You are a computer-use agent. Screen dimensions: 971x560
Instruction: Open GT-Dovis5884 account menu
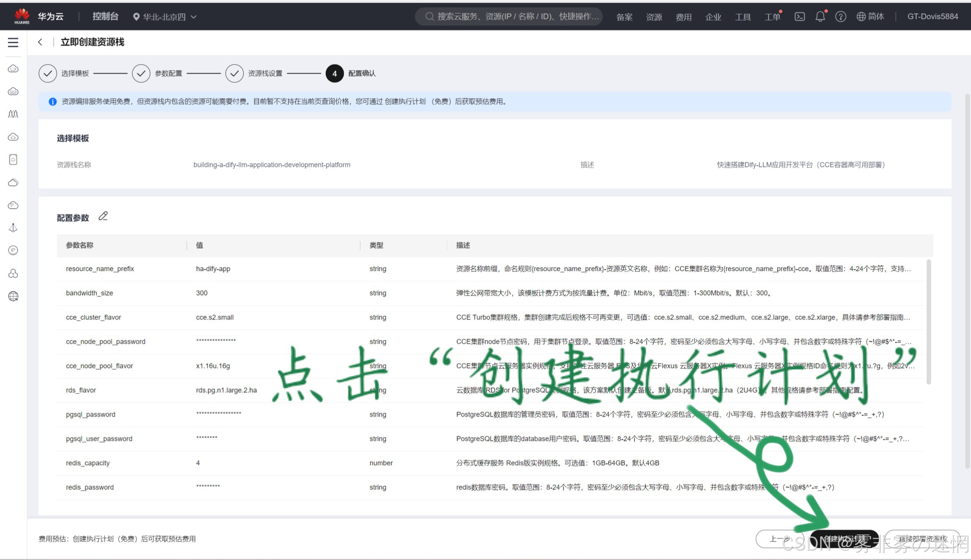tap(932, 17)
